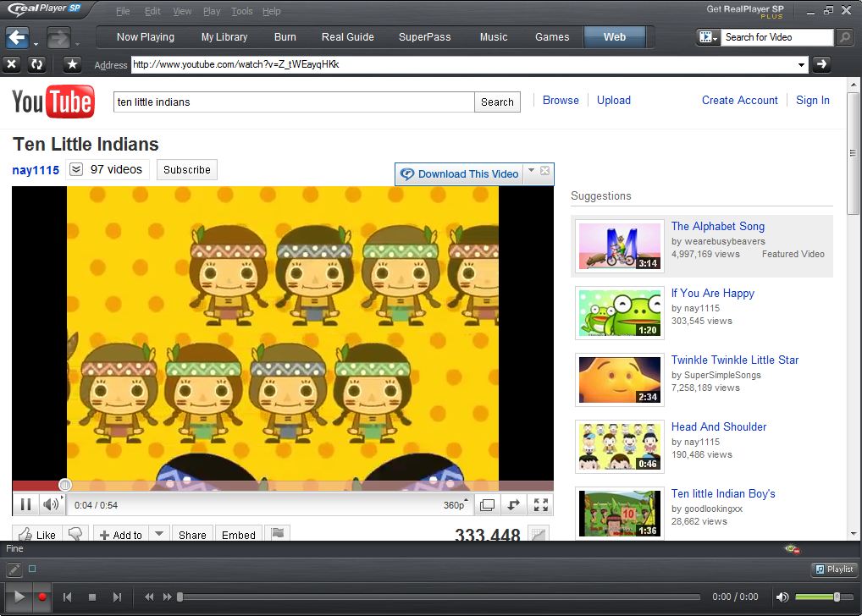The image size is (862, 616).
Task: Skip to previous clip in RealPlayer
Action: (x=67, y=597)
